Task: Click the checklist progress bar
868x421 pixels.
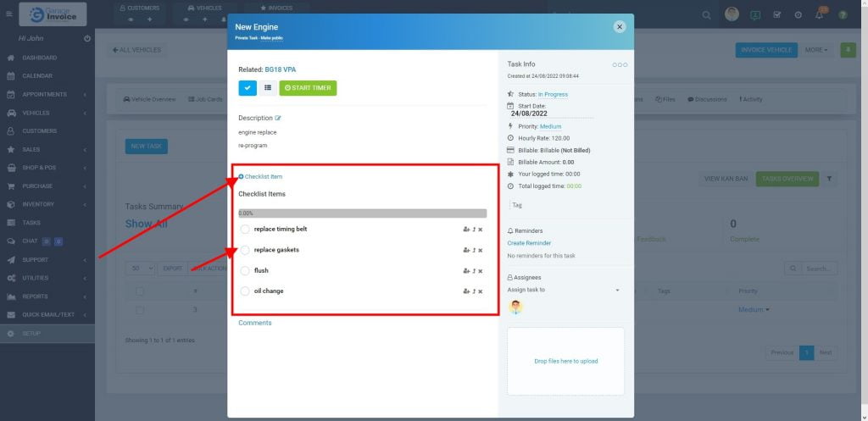Action: (362, 213)
